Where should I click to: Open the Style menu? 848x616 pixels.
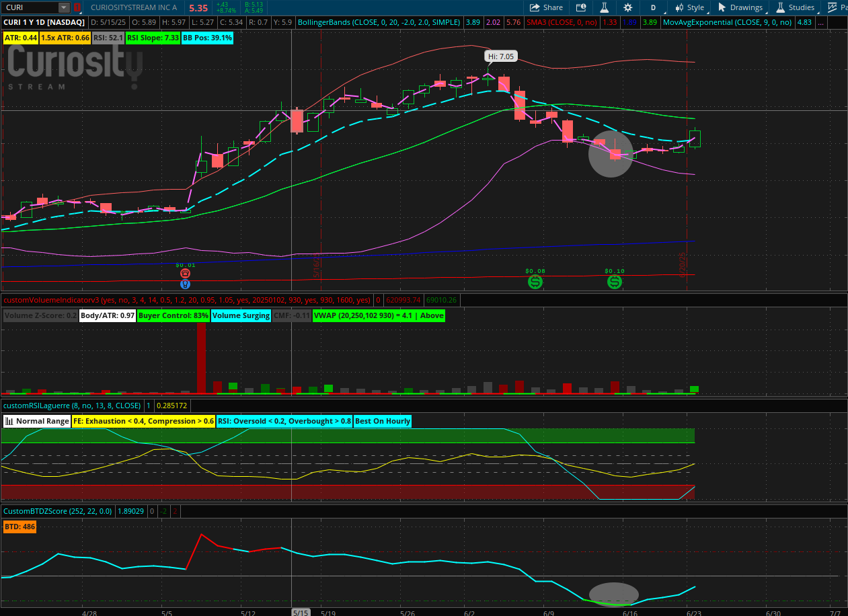coord(689,7)
